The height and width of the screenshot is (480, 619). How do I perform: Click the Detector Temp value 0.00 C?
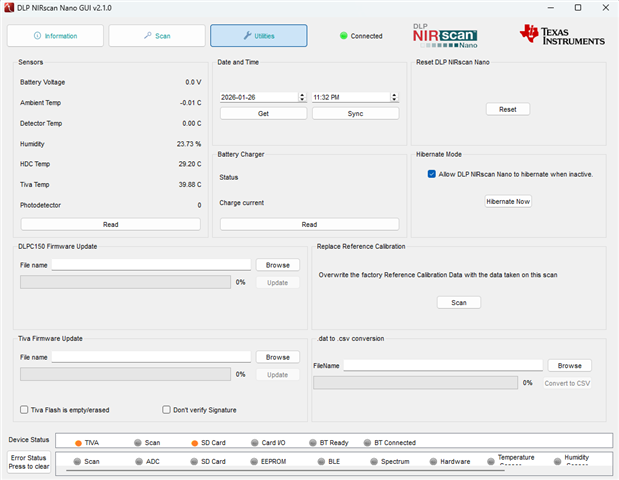tap(191, 123)
